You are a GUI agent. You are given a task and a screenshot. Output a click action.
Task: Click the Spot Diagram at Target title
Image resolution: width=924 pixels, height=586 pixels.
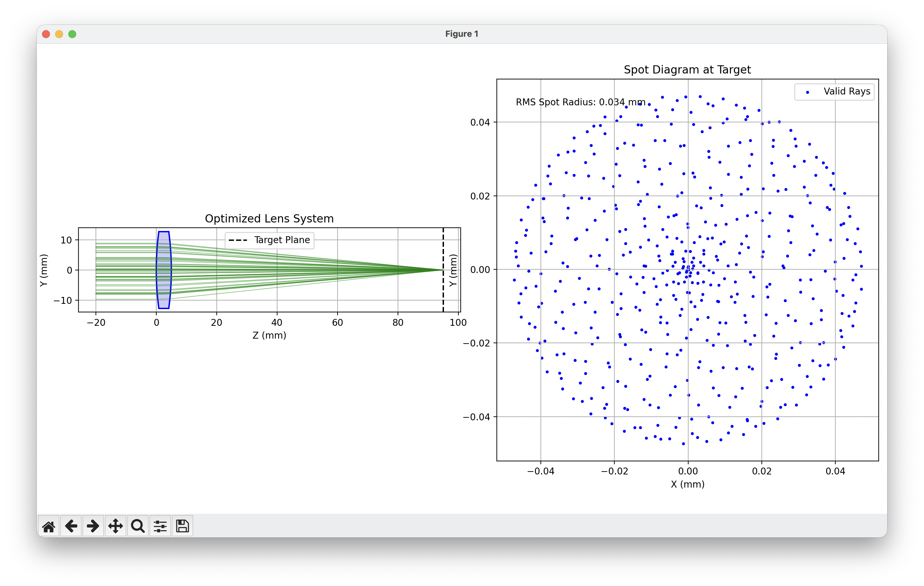click(x=687, y=70)
